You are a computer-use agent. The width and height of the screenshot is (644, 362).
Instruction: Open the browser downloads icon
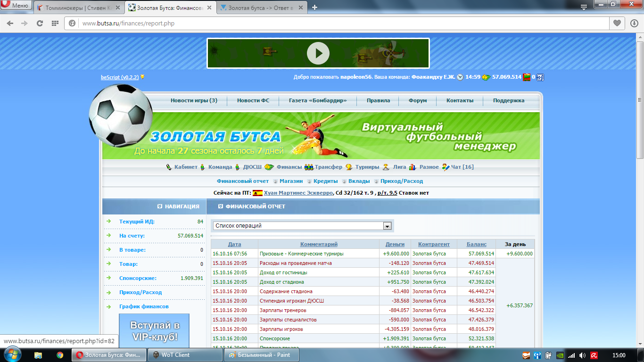(634, 23)
